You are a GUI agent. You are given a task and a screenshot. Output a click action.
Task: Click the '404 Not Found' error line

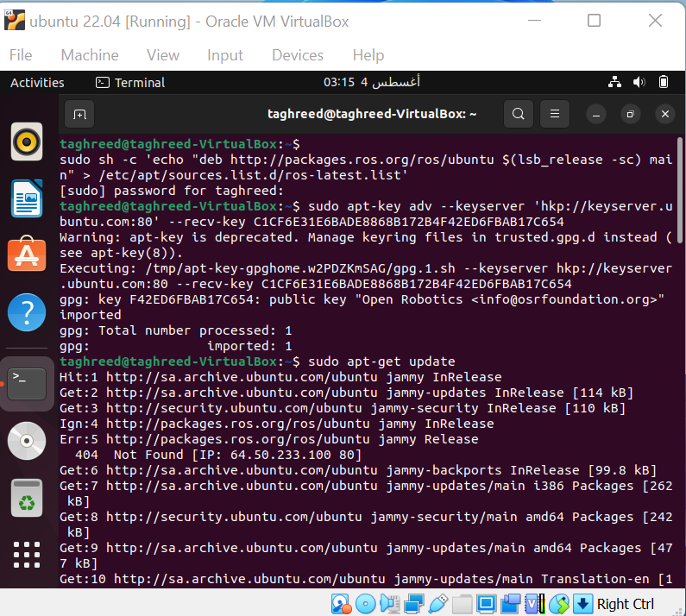218,455
